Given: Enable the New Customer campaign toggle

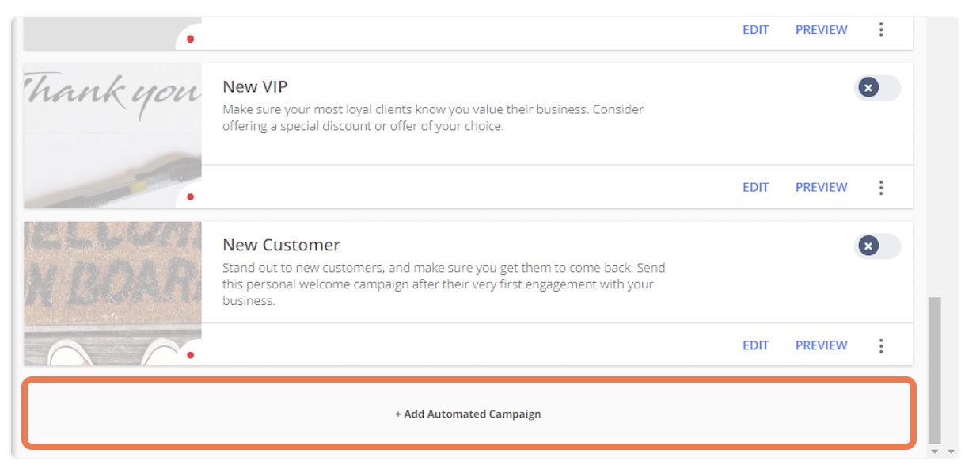Looking at the screenshot, I should [877, 246].
